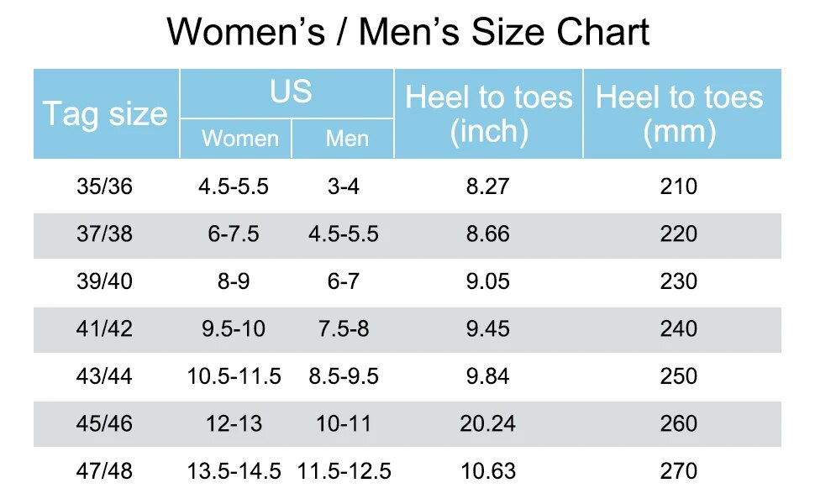Click the 'Women's / Men's Size Chart' title
The width and height of the screenshot is (815, 504).
408,32
